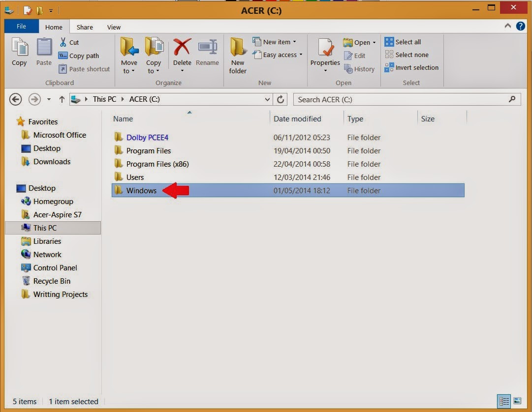The width and height of the screenshot is (532, 412).
Task: Open Network in the navigation pane
Action: pyautogui.click(x=41, y=254)
